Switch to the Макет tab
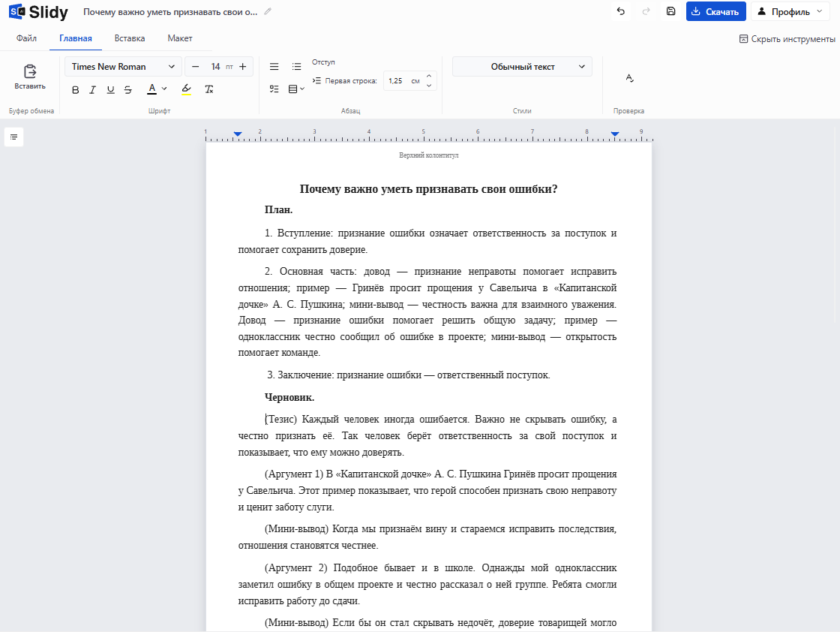 179,38
